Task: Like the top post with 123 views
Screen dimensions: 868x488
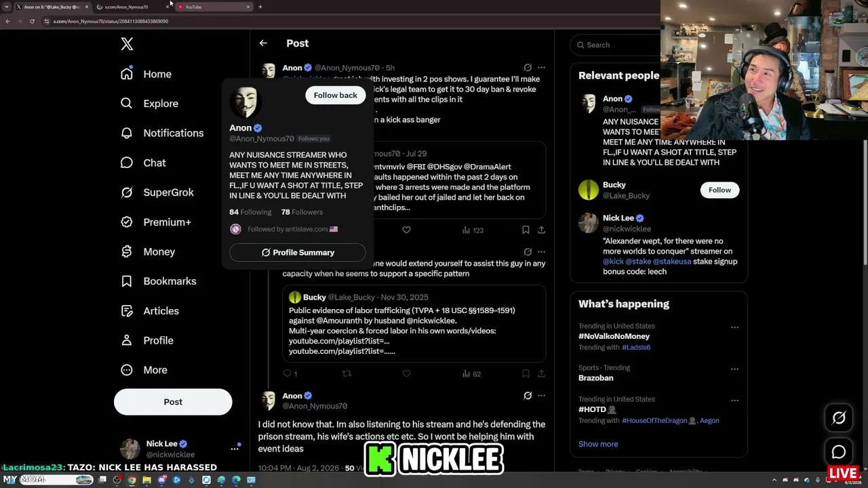Action: pyautogui.click(x=406, y=230)
